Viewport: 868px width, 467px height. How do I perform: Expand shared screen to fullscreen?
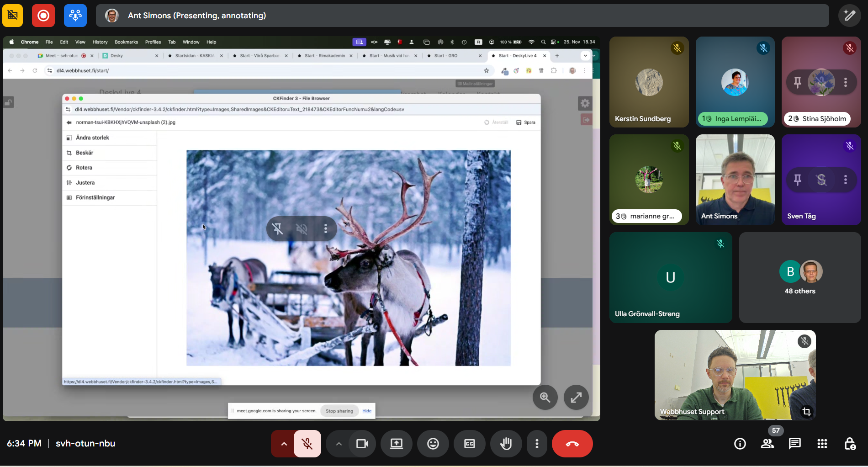point(576,398)
